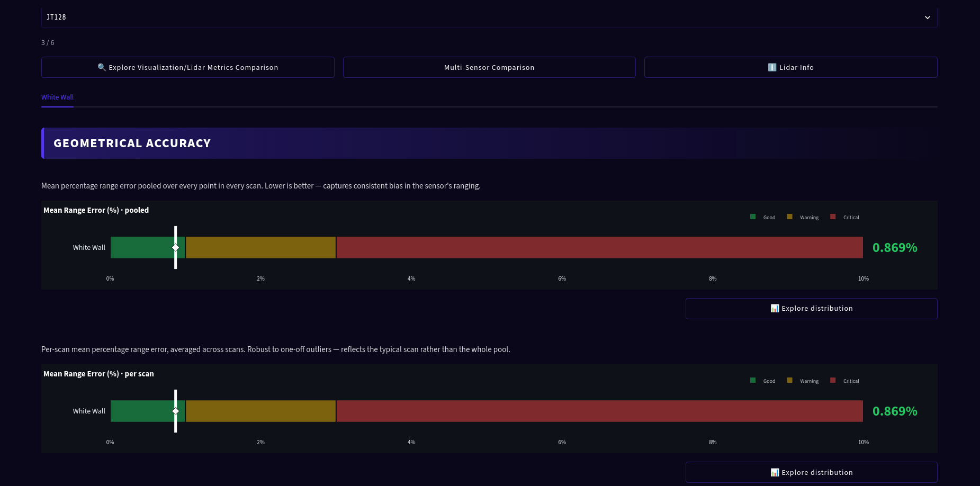
Task: Click the 3 / 6 selection counter
Action: pos(48,43)
